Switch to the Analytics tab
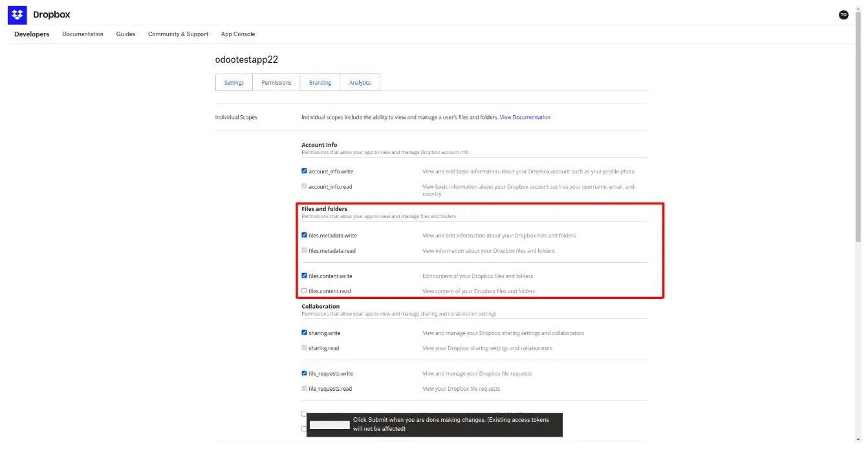 360,82
